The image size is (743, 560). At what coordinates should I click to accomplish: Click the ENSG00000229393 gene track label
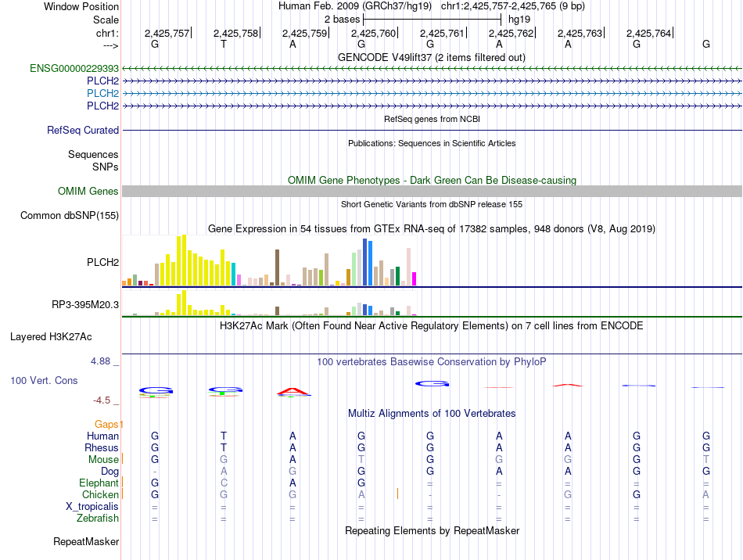click(x=74, y=68)
